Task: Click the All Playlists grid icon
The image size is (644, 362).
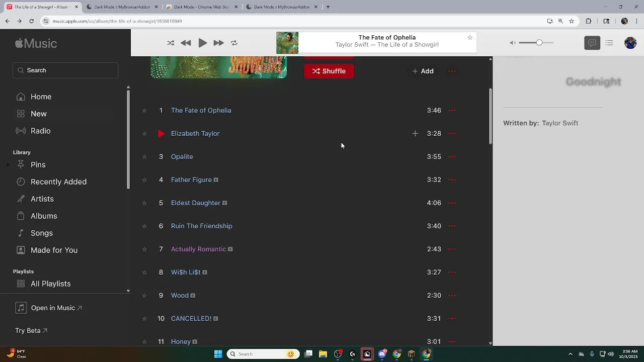Action: (21, 284)
